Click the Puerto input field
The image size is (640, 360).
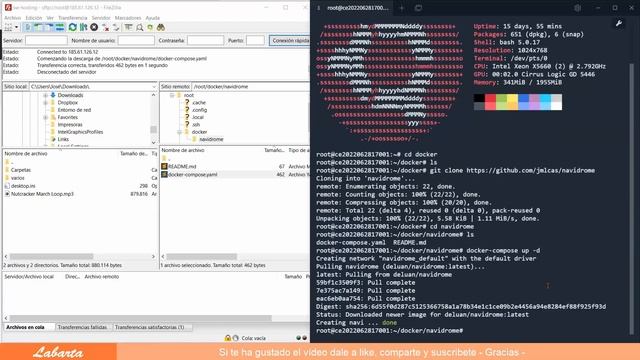[x=256, y=40]
